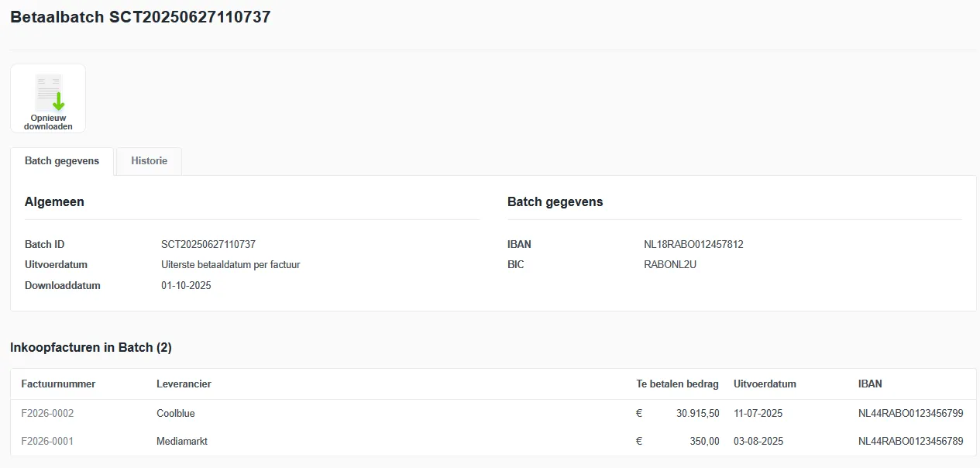
Task: Click the Batch ID value SCT20250627110737
Action: pos(208,245)
